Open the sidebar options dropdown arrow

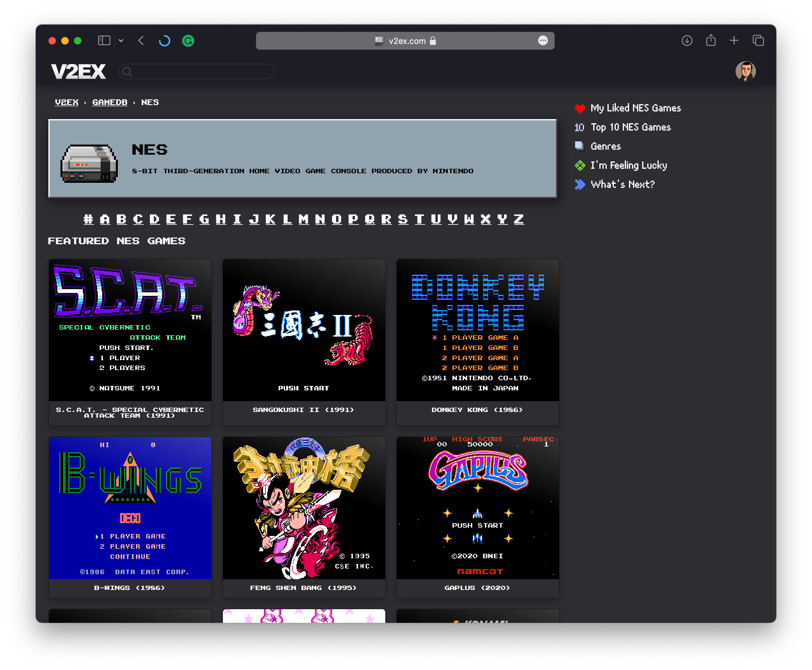[121, 40]
